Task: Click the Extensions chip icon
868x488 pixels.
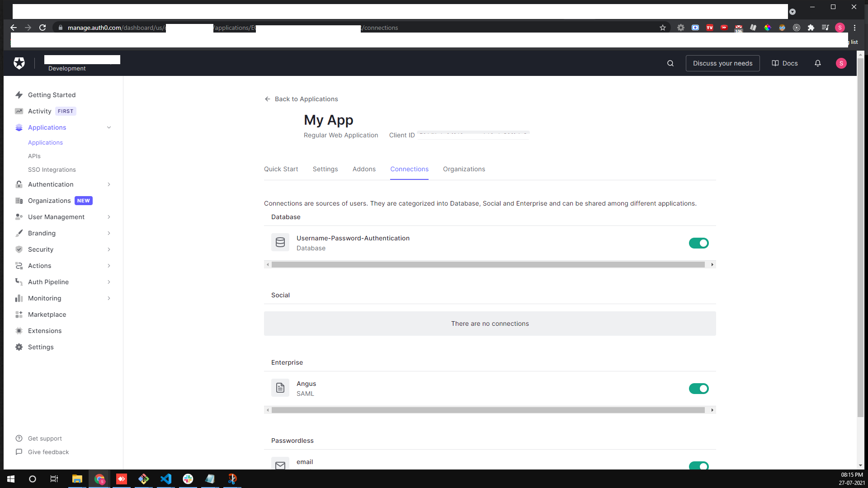Action: (x=19, y=331)
